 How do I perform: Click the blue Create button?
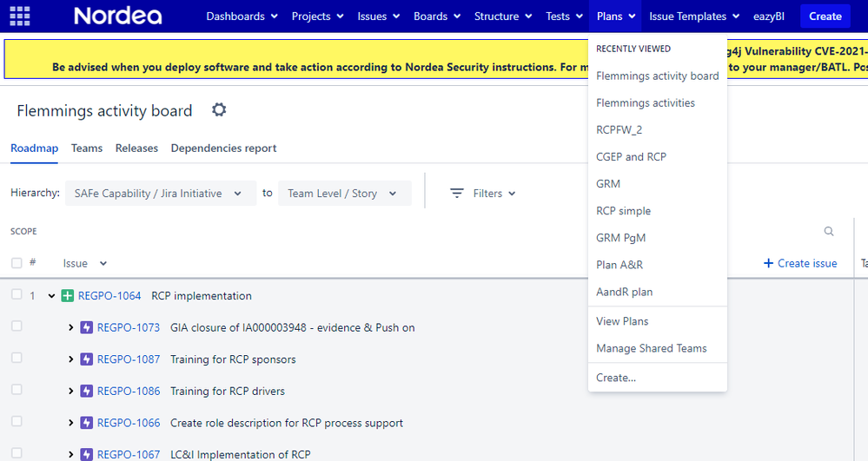pos(825,16)
